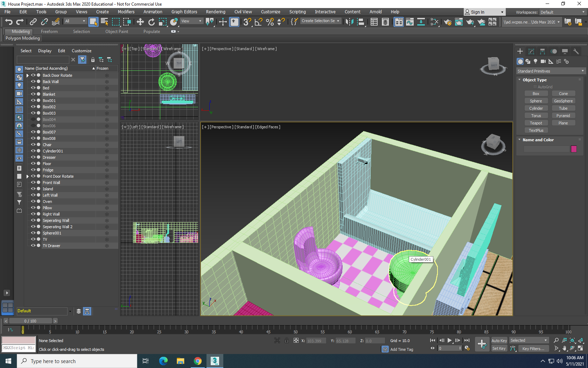Show the hidden Box004 object
Image resolution: width=588 pixels, height=368 pixels.
tap(33, 119)
